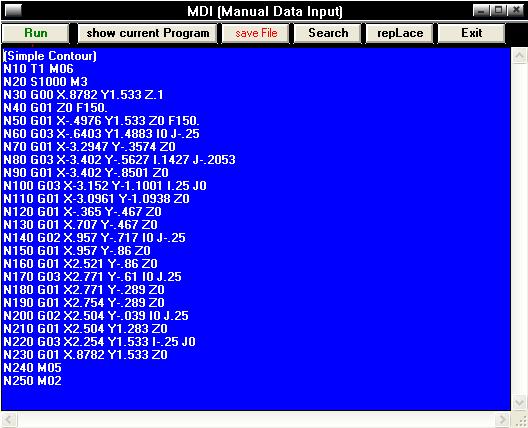The image size is (528, 428).
Task: Click the horizontal scrollbar left arrow
Action: pyautogui.click(x=8, y=419)
